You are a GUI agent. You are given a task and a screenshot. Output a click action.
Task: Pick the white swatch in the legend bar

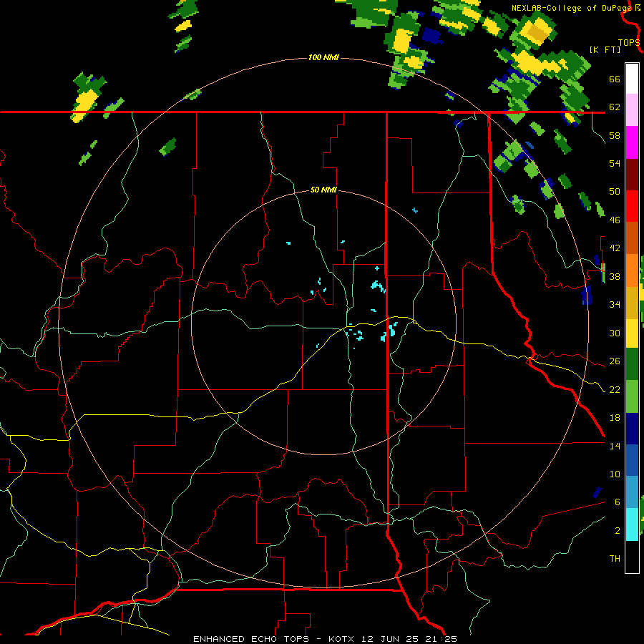[632, 79]
